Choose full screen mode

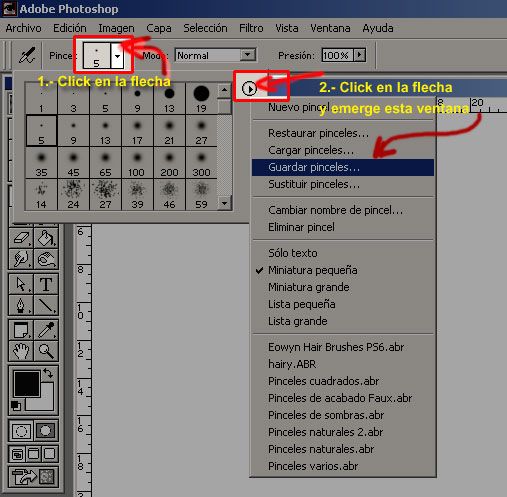49,454
